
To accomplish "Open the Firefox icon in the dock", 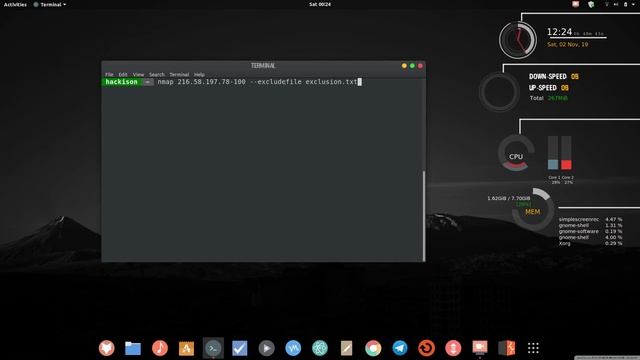I will (x=107, y=348).
